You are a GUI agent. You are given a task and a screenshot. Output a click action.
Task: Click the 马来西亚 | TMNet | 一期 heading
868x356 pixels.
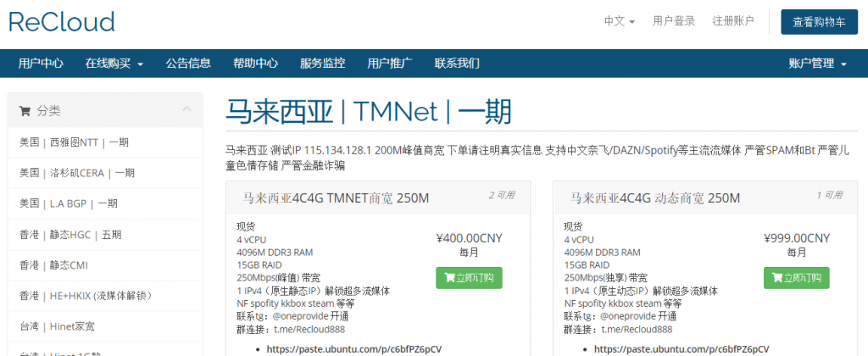pyautogui.click(x=368, y=112)
